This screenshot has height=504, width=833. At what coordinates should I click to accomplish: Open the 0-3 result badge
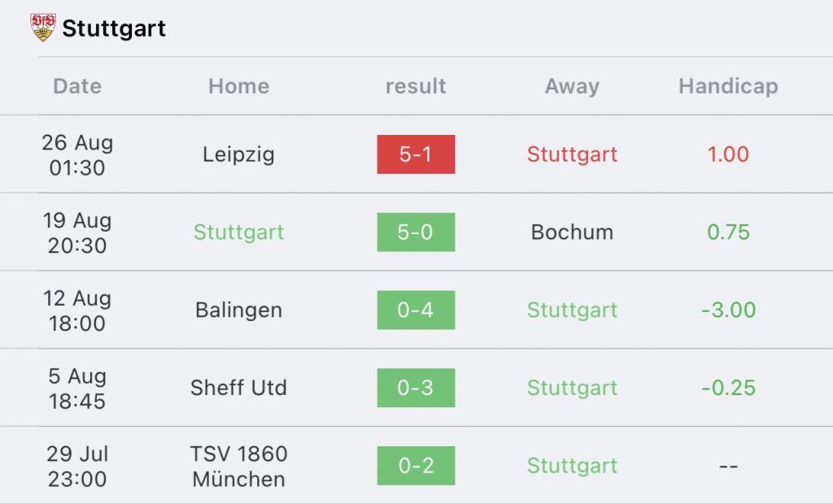(x=416, y=388)
